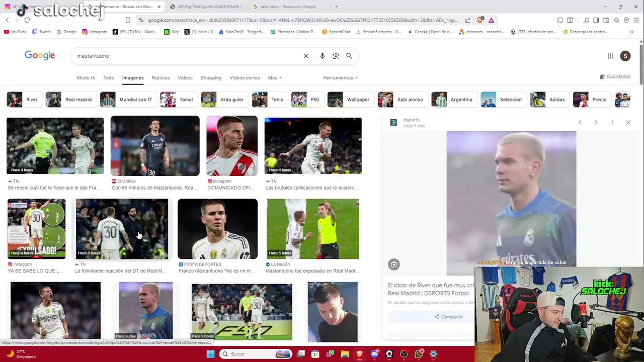The width and height of the screenshot is (644, 362).
Task: Open OBS Studio from the taskbar
Action: (x=404, y=354)
